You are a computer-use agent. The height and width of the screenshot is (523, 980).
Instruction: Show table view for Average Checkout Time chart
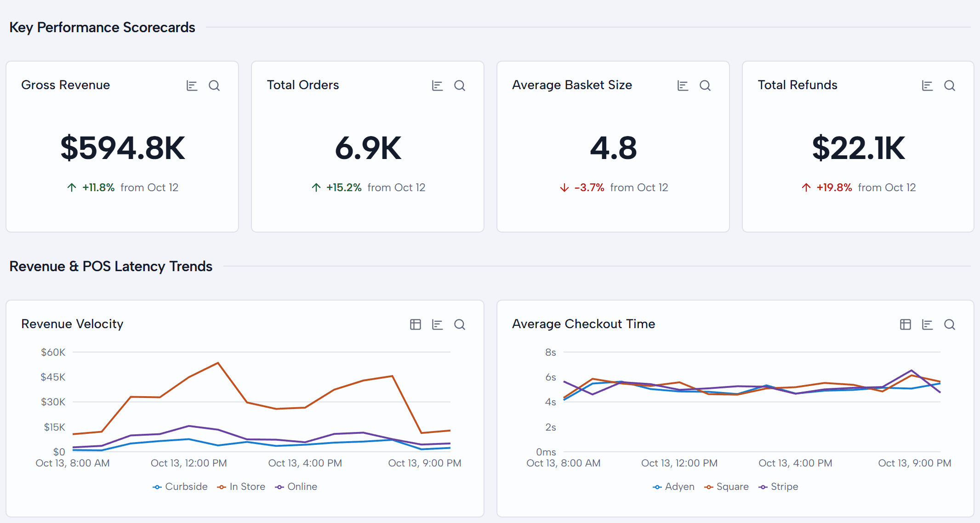tap(905, 324)
